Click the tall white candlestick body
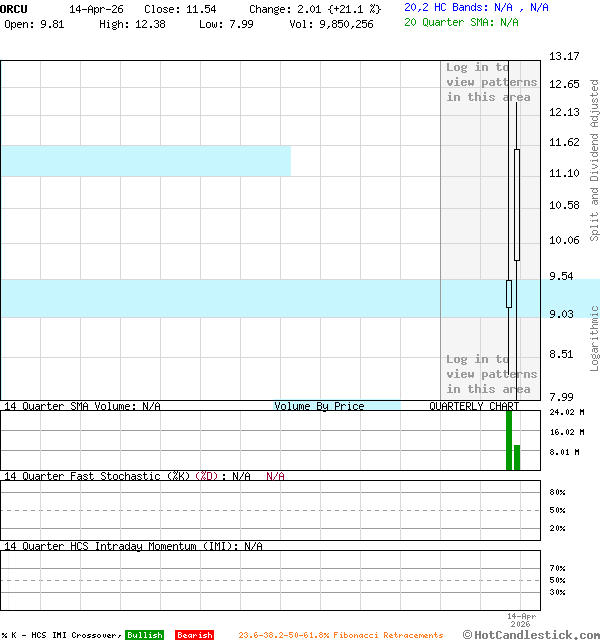This screenshot has height=640, width=600. 517,204
